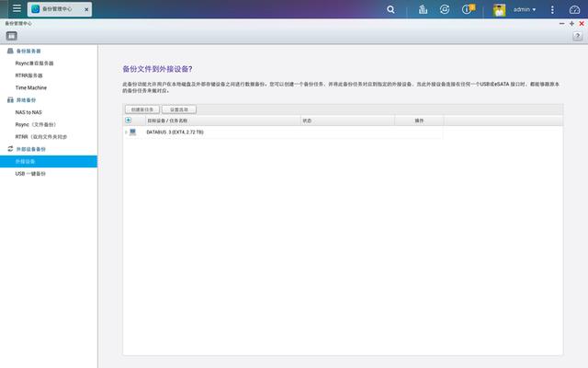The width and height of the screenshot is (588, 368).
Task: Select Time Machine in the sidebar
Action: click(x=31, y=87)
